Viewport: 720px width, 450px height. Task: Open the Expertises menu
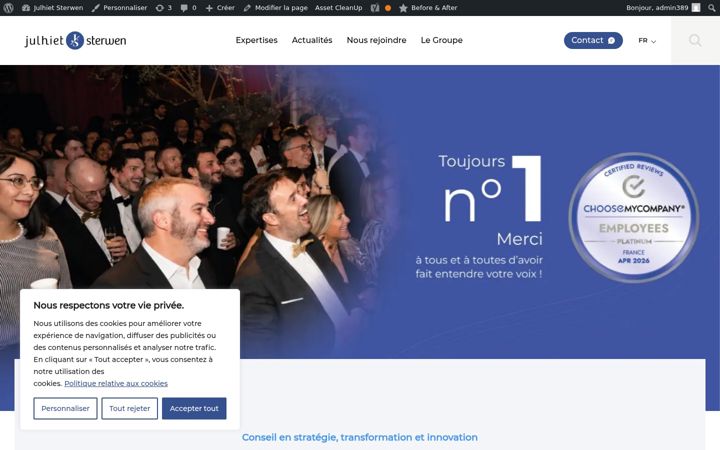256,40
